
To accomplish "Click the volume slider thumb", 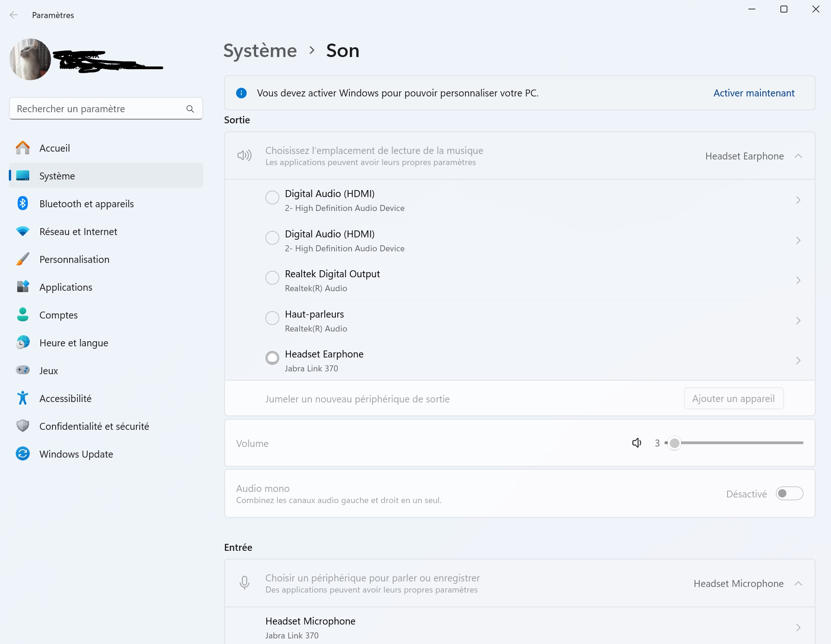I will (675, 443).
